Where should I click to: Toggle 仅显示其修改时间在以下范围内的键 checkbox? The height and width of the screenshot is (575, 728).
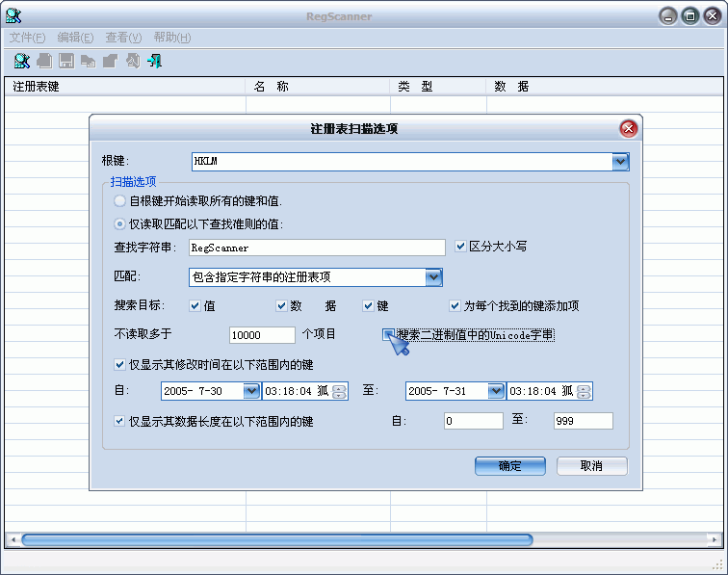click(119, 365)
